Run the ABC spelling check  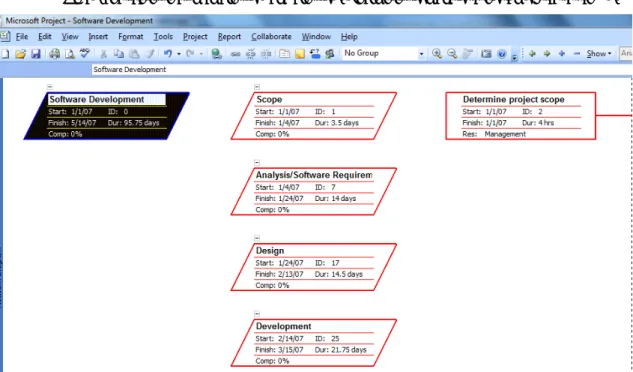pos(84,53)
